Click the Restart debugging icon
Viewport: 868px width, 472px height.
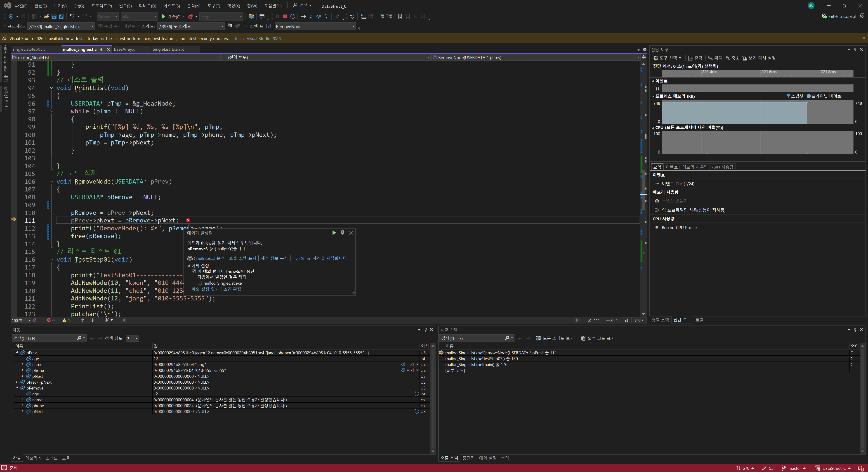click(293, 16)
